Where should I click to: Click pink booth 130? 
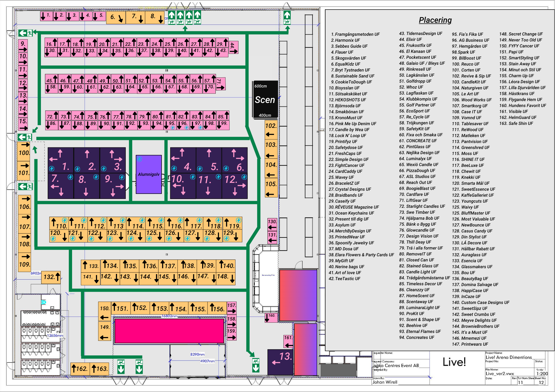click(x=272, y=224)
